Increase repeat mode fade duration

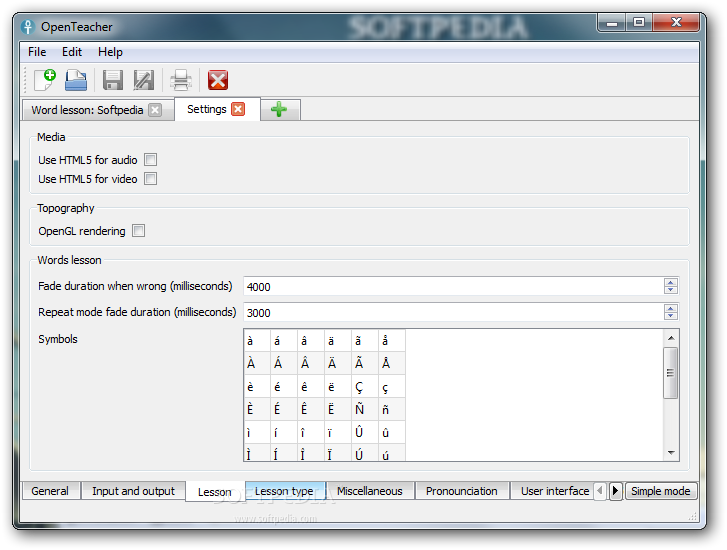[x=670, y=308]
